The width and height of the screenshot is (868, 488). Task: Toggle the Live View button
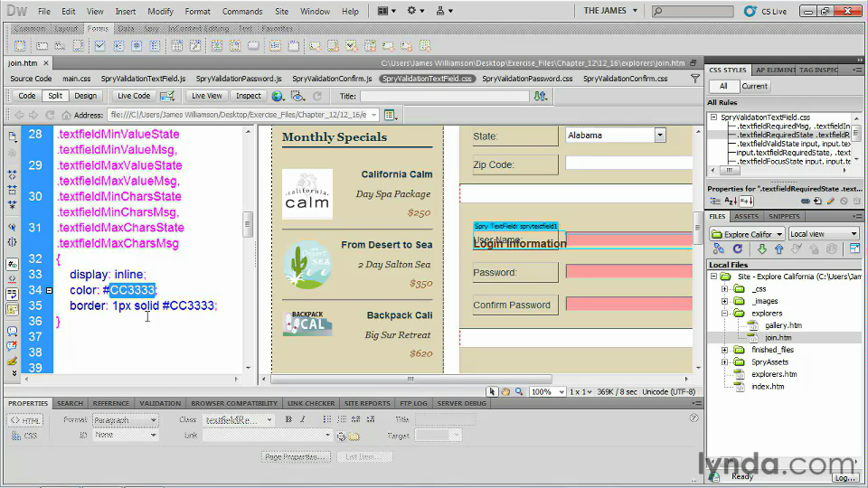pyautogui.click(x=206, y=96)
